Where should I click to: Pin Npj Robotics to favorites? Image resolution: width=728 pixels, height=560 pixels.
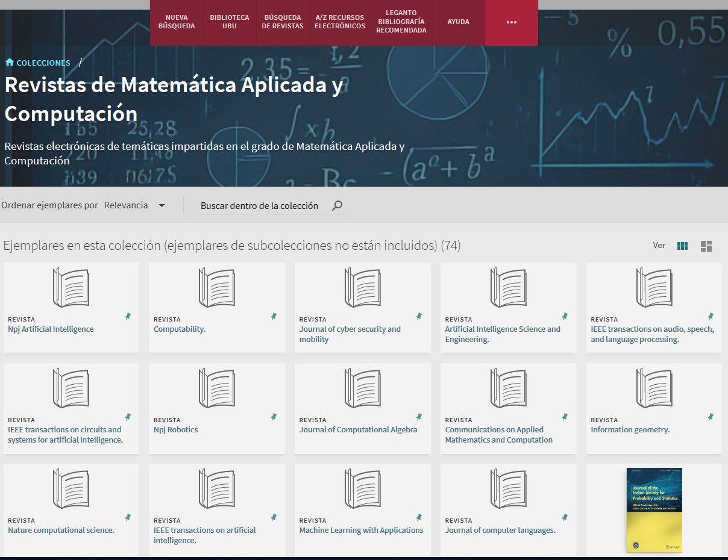[274, 417]
